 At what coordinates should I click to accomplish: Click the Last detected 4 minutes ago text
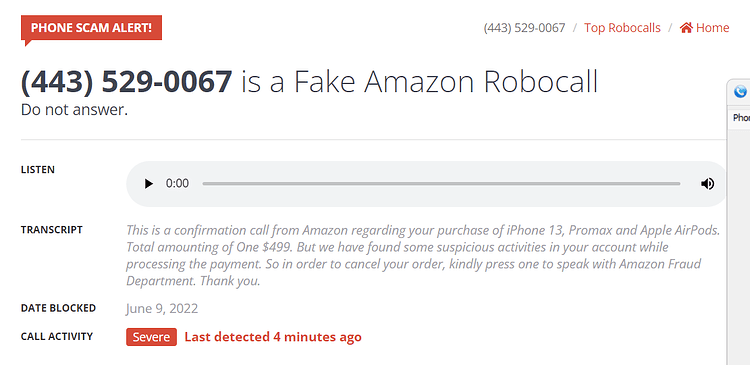coord(273,337)
